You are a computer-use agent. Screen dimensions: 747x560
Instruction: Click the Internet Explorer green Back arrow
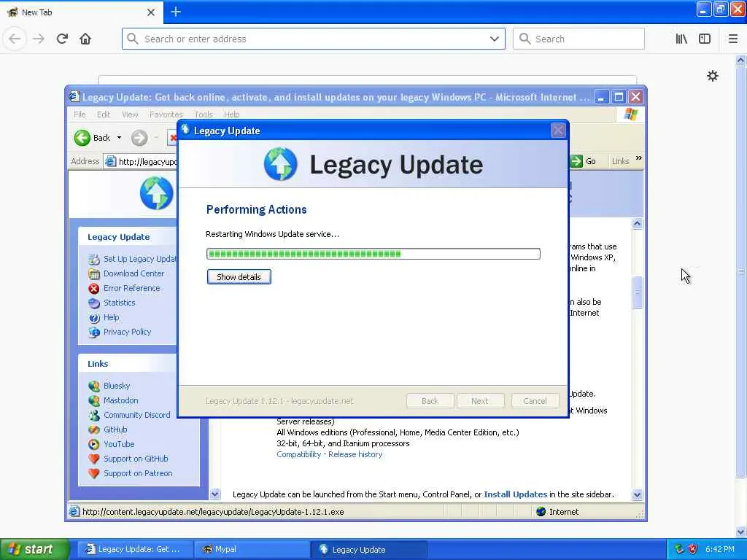tap(82, 138)
